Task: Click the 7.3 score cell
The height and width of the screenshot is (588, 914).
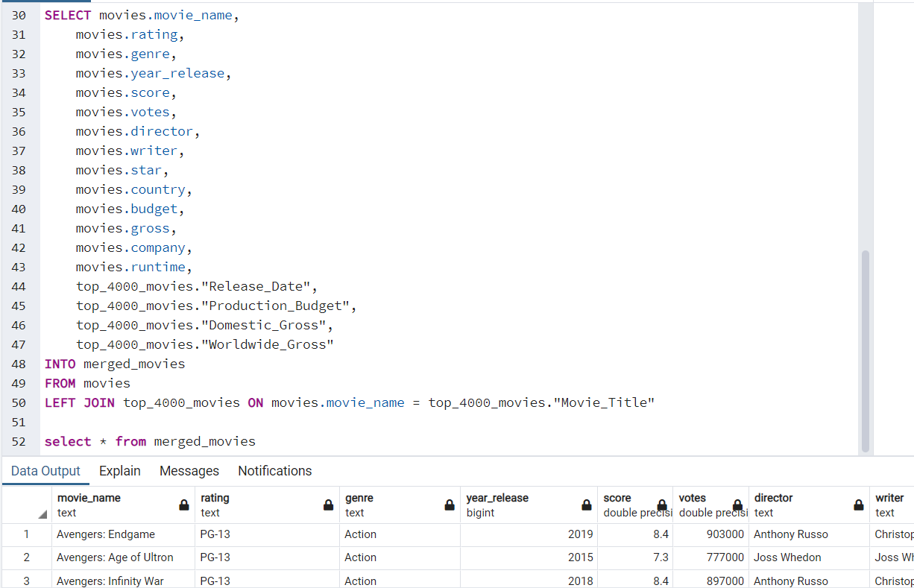Action: click(636, 557)
